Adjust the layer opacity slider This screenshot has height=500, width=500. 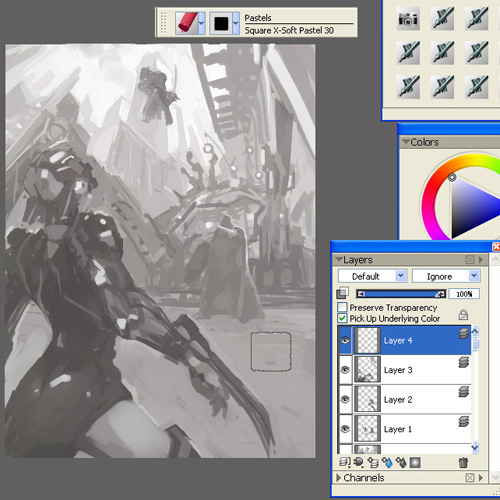tap(401, 294)
